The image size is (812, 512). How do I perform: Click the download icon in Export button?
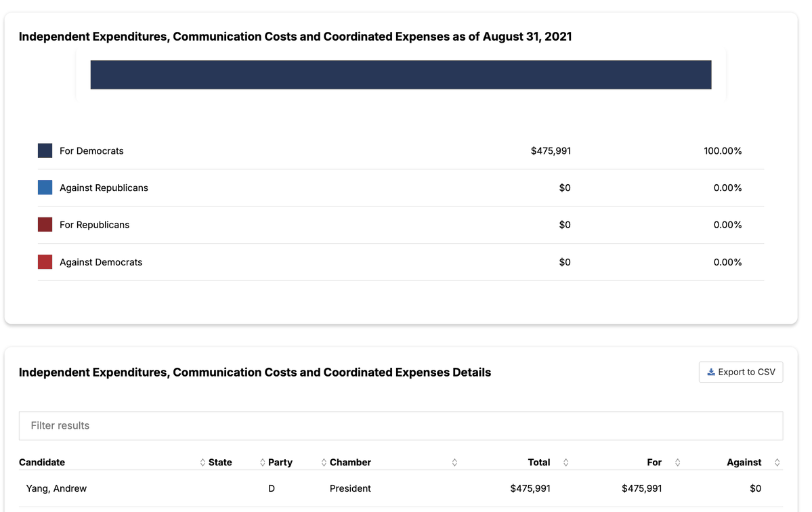[711, 372]
